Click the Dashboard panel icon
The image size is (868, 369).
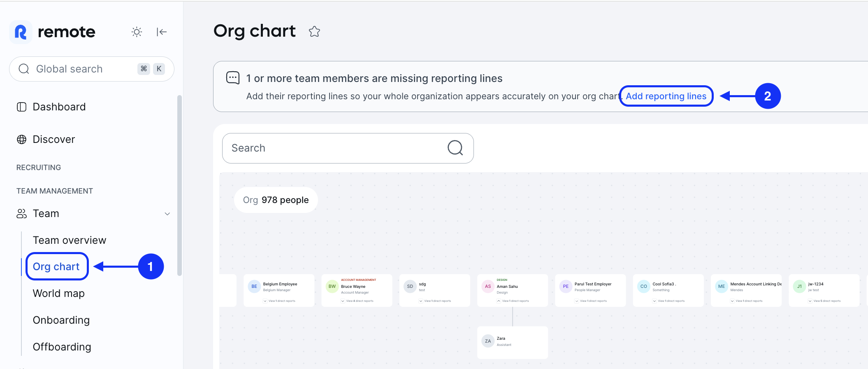click(21, 107)
